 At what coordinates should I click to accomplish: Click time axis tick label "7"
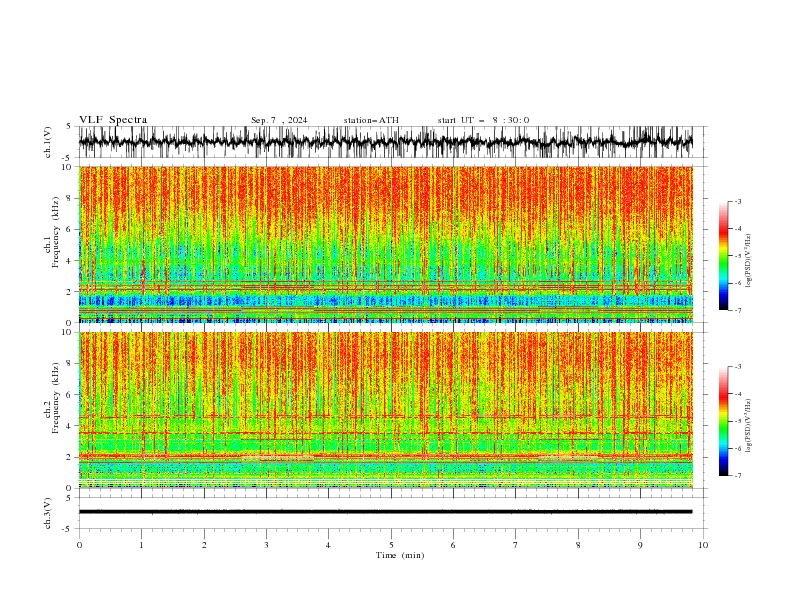click(x=515, y=545)
